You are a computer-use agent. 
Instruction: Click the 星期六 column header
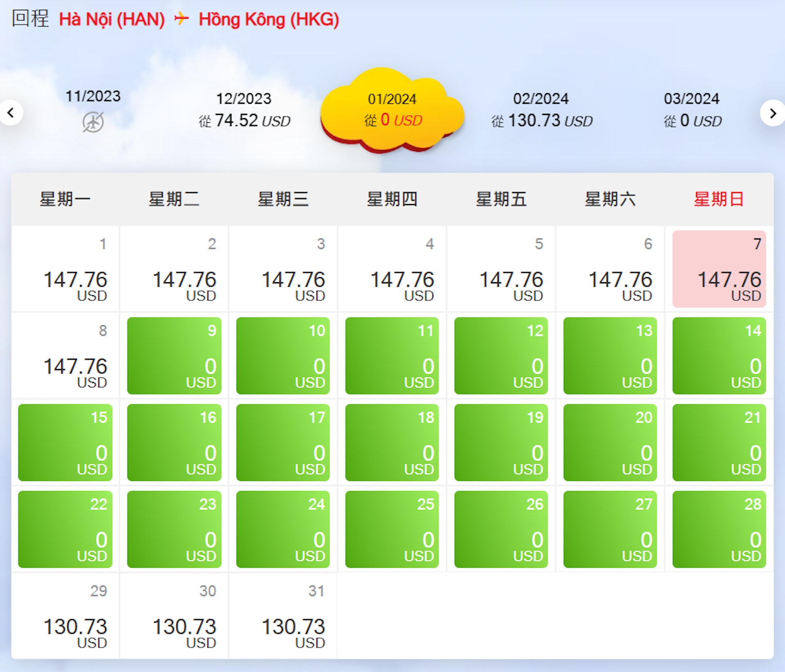tap(610, 199)
